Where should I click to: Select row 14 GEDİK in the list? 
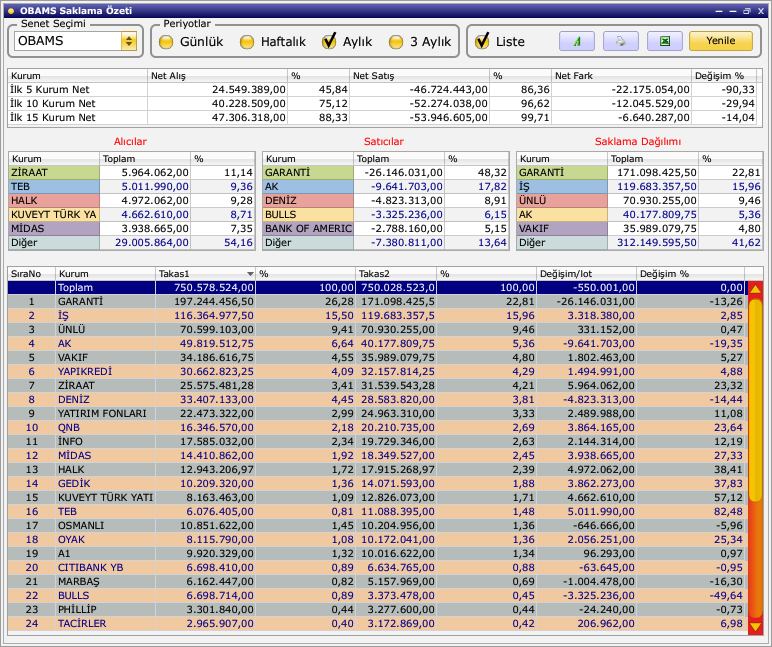pos(377,484)
